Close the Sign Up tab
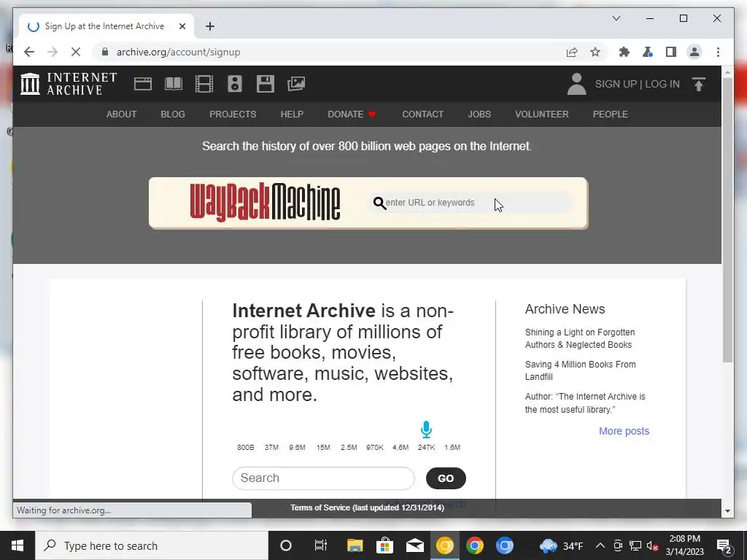Viewport: 747px width, 560px height. coord(182,26)
